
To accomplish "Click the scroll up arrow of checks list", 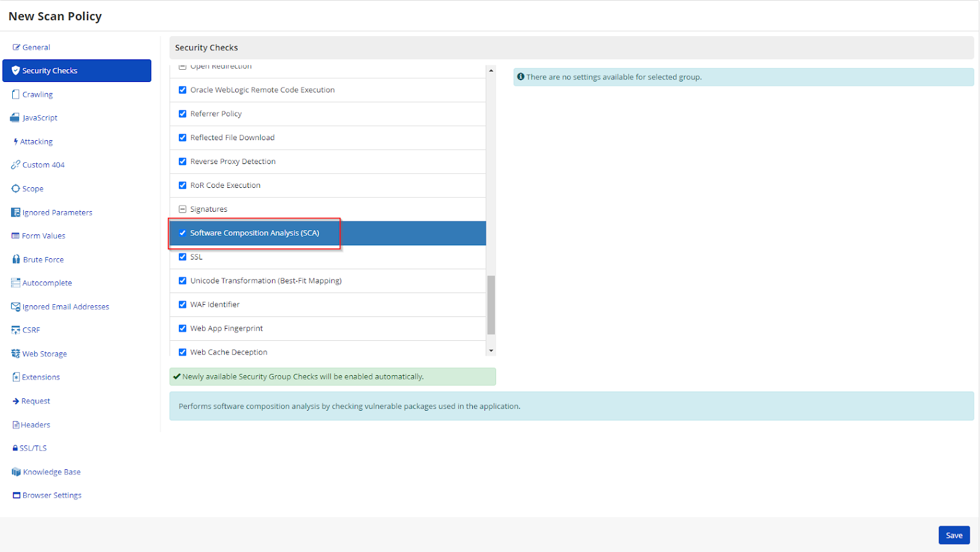I will (491, 70).
